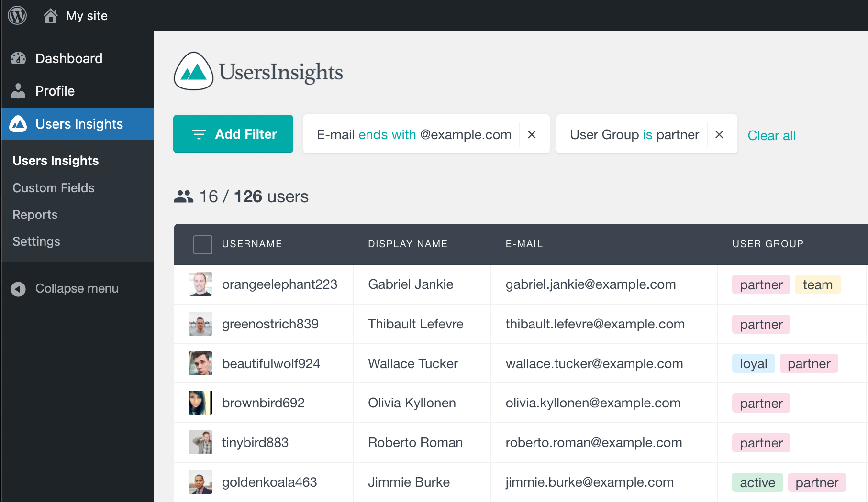Edit the E-mail ends with @example.com filter

[414, 135]
